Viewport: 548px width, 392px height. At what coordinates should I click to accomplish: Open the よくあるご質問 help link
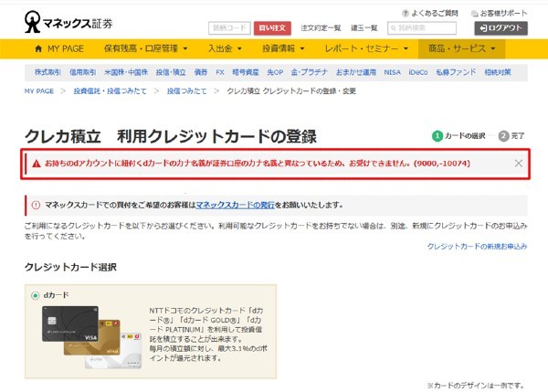coord(430,14)
